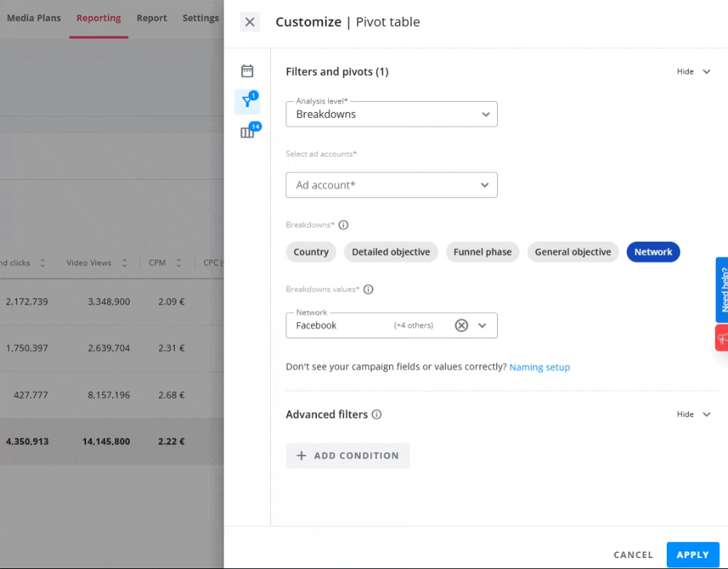728x569 pixels.
Task: Click the Apply button
Action: pos(693,555)
